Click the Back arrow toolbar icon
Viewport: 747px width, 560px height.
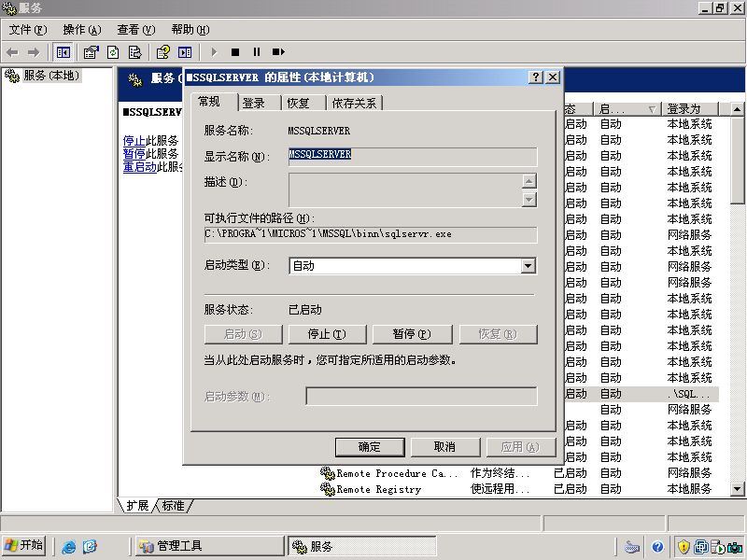pyautogui.click(x=12, y=52)
